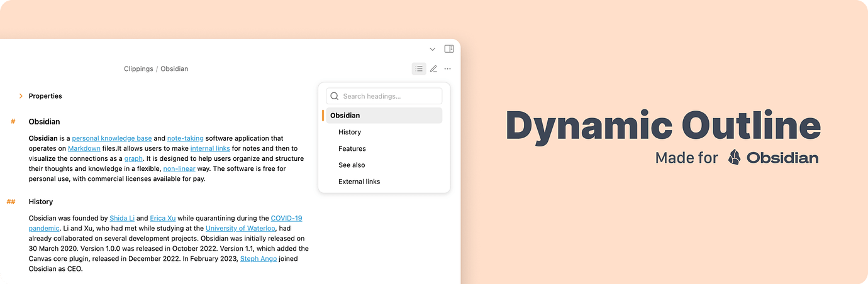Viewport: 868px width, 284px height.
Task: Click the pencil edit mode icon
Action: 433,68
